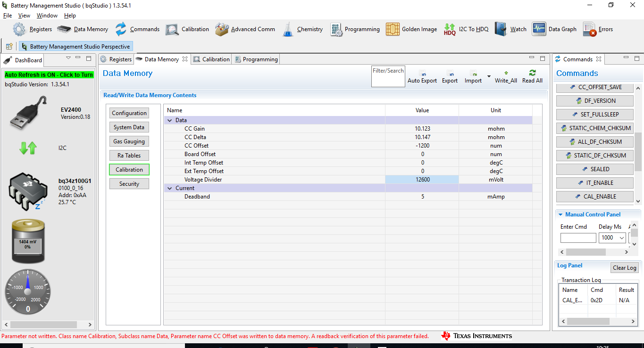Select the Gas Gauging class button

[129, 141]
